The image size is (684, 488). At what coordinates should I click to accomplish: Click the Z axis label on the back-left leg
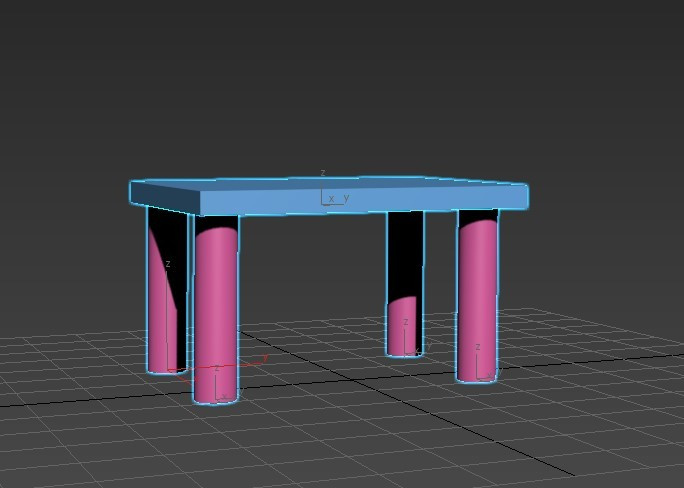[x=168, y=264]
